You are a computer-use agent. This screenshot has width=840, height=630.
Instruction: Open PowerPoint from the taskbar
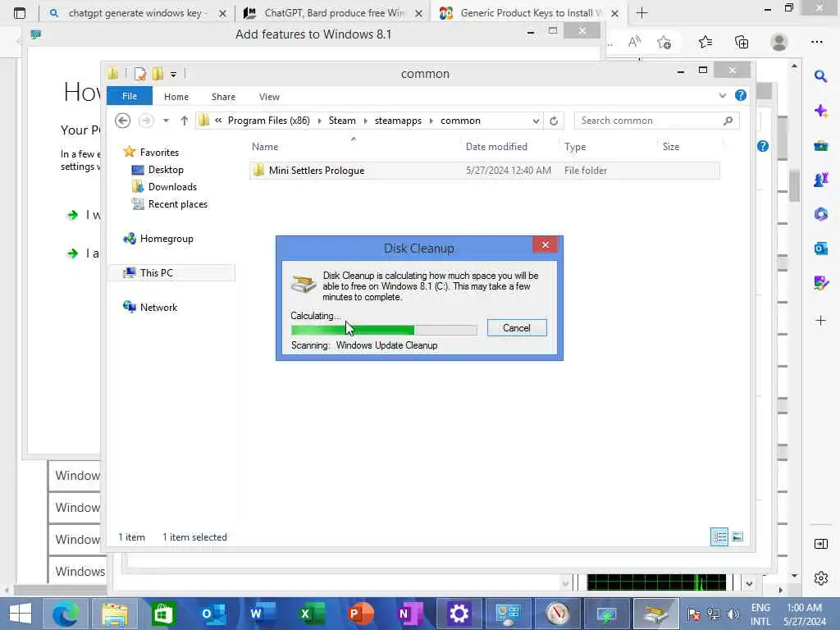tap(361, 614)
